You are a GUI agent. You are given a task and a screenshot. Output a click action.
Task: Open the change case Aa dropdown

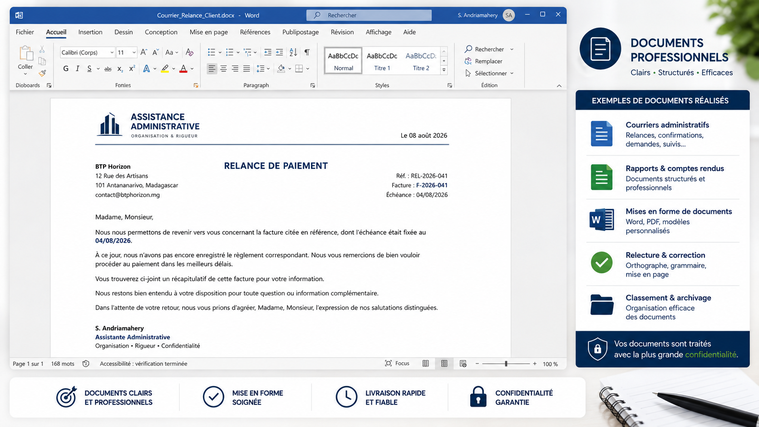[x=171, y=52]
